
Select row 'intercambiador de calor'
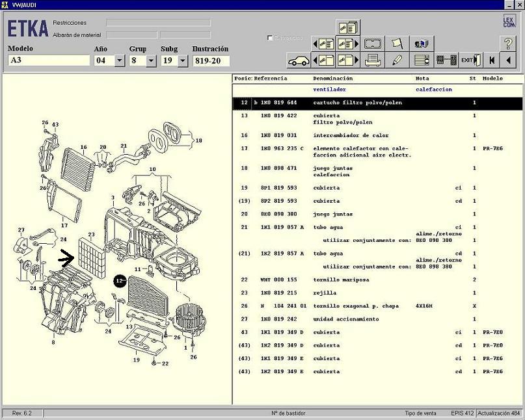click(377, 135)
